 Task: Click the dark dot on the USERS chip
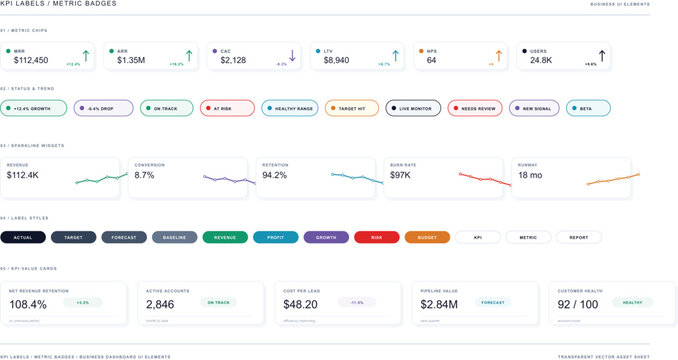[524, 51]
